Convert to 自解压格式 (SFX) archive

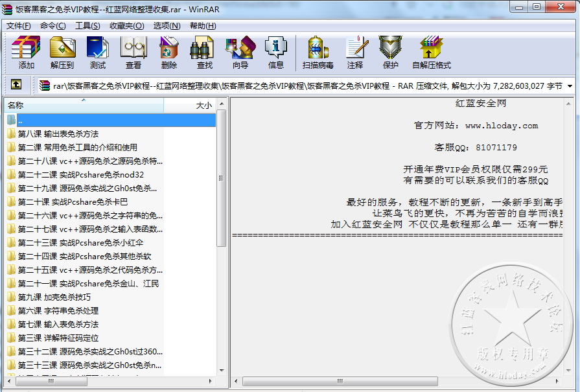pos(432,52)
